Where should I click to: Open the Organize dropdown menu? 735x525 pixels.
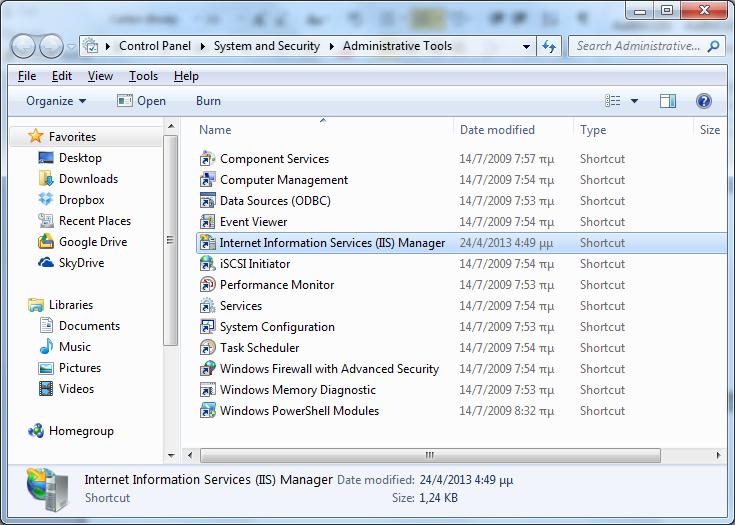(x=56, y=101)
